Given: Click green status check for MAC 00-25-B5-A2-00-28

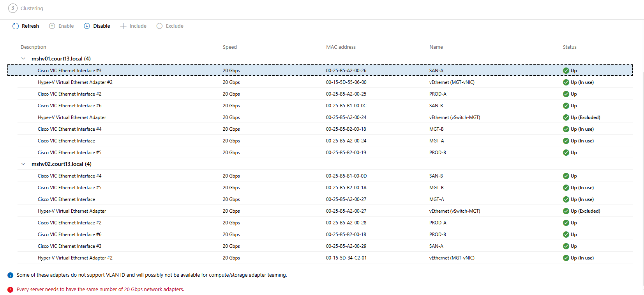Looking at the screenshot, I should pos(566,223).
